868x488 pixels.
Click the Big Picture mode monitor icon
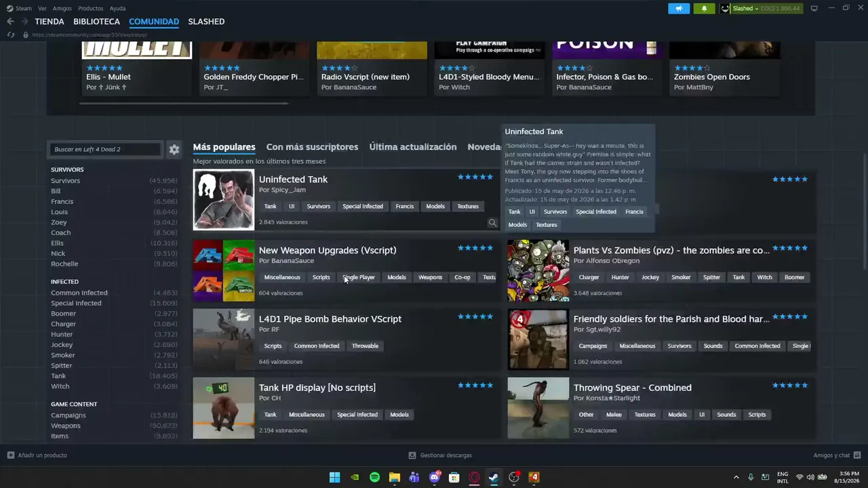tap(814, 8)
